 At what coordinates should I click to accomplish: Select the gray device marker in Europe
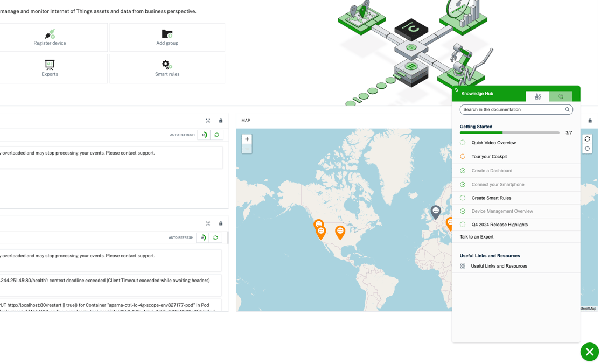pyautogui.click(x=436, y=211)
